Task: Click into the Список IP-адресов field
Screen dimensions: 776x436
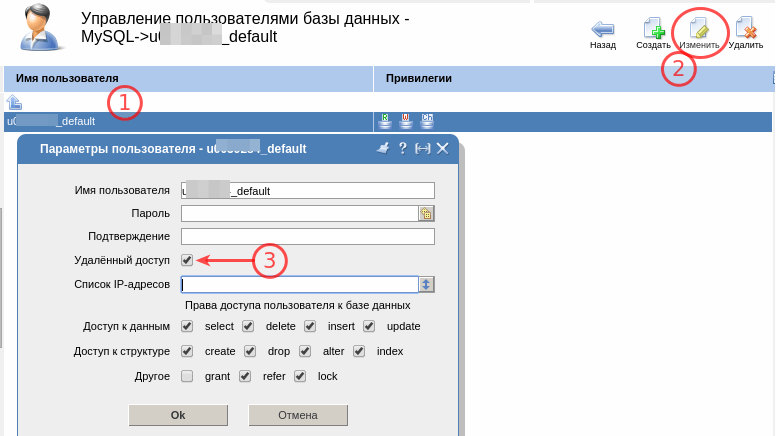Action: click(x=300, y=285)
